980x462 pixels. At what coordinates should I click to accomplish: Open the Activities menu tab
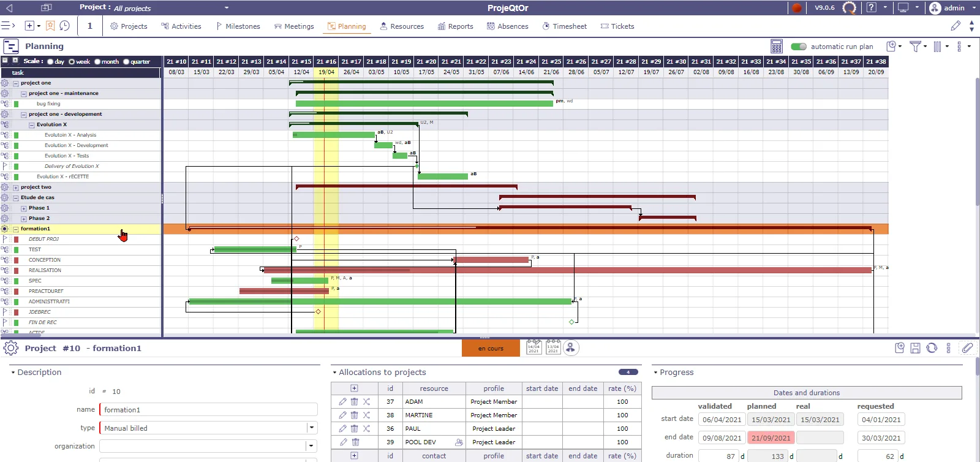click(x=181, y=26)
